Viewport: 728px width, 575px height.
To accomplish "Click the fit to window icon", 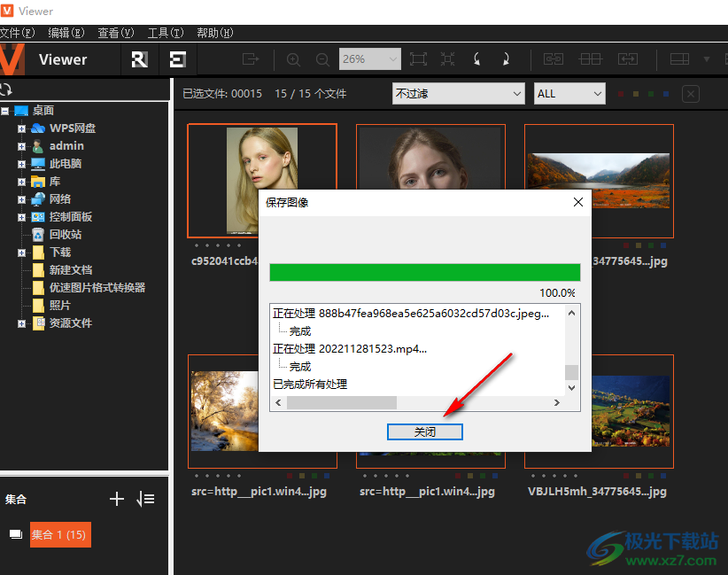I will point(418,59).
